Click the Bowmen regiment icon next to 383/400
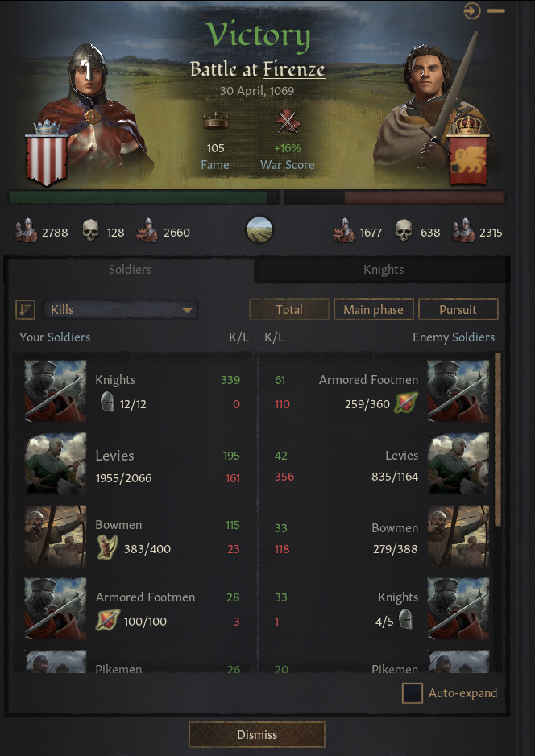The height and width of the screenshot is (756, 535). click(107, 548)
